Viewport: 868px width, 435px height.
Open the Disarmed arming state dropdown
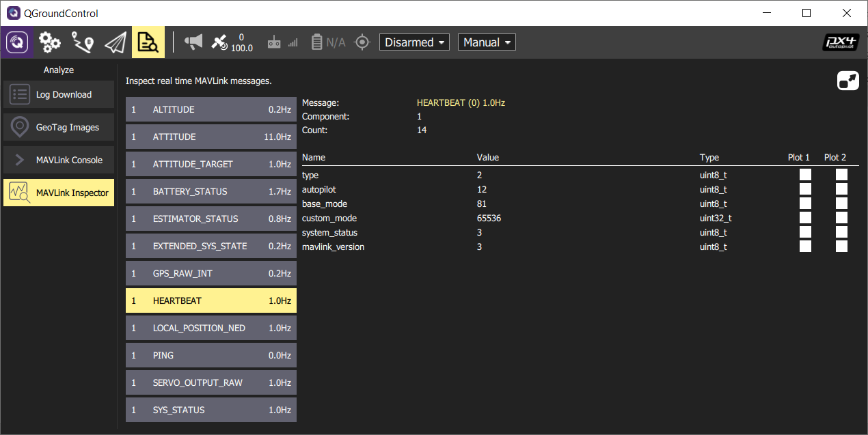point(414,42)
